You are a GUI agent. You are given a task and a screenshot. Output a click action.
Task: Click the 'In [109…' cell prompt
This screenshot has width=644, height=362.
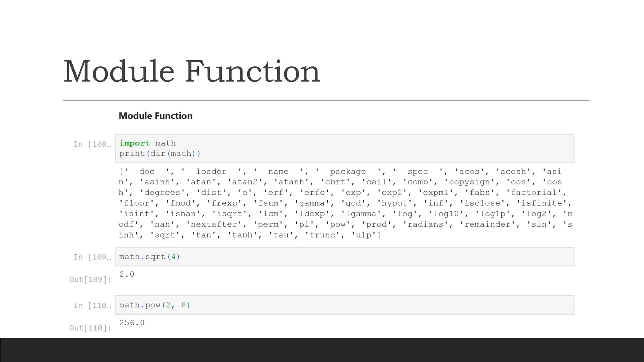point(92,257)
